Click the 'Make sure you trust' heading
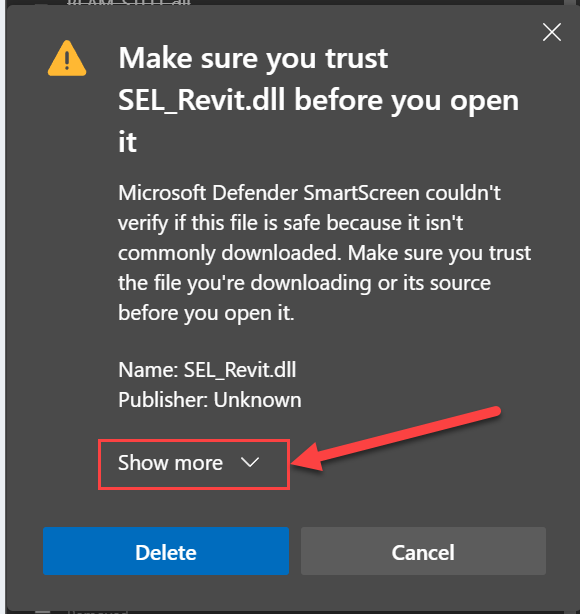 click(253, 59)
